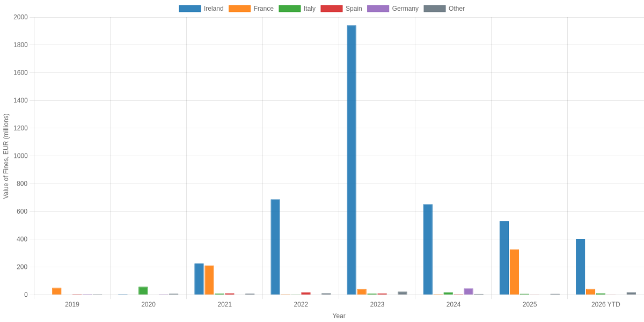Click the x-axis label 2024
This screenshot has width=644, height=322.
coord(453,304)
